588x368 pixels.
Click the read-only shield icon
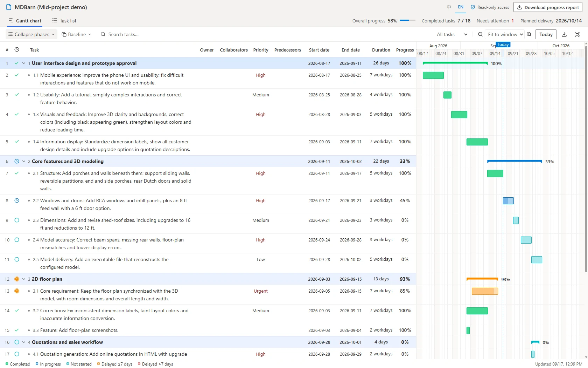(473, 7)
